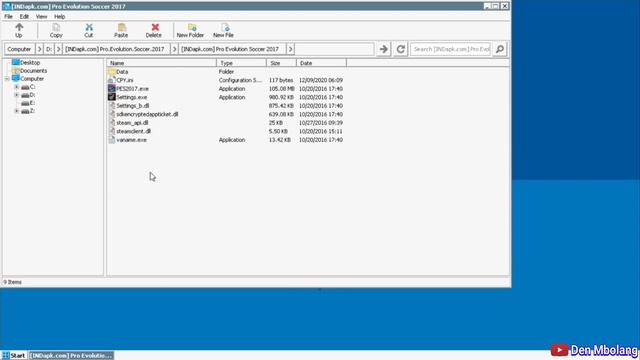Image resolution: width=640 pixels, height=360 pixels.
Task: Select the D: drive in tree
Action: coord(28,95)
